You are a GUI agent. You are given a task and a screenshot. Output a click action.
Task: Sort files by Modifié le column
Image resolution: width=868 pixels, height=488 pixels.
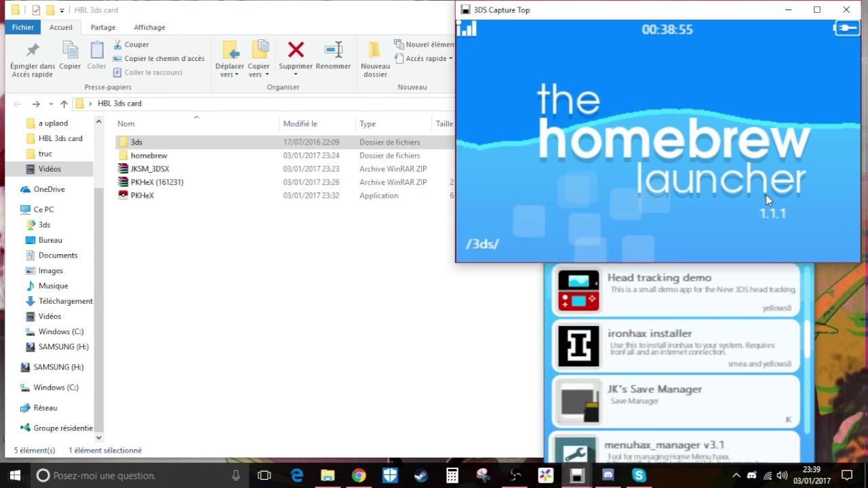[317, 124]
